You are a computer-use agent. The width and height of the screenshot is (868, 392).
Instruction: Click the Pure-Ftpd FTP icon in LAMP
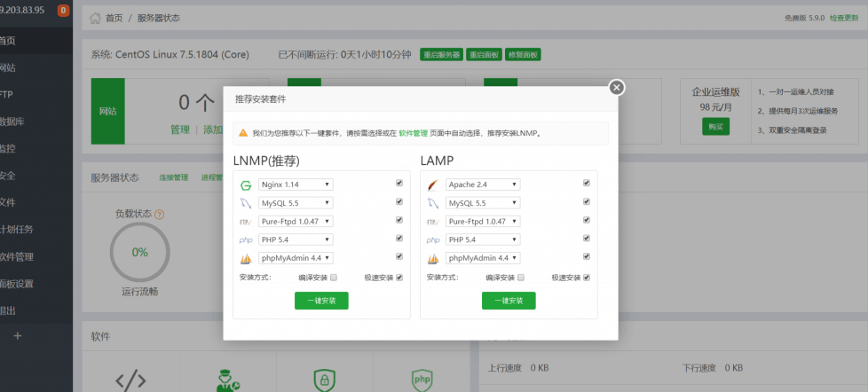pos(433,222)
